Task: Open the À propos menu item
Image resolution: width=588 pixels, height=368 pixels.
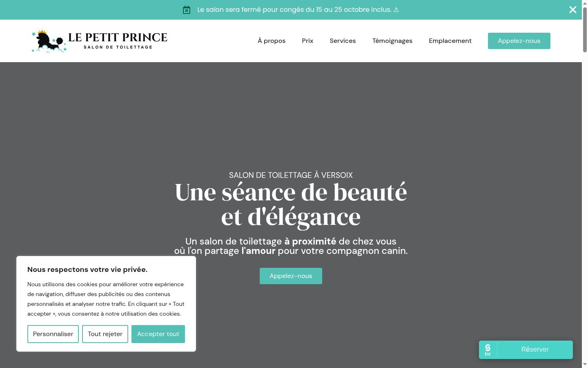Action: tap(272, 41)
